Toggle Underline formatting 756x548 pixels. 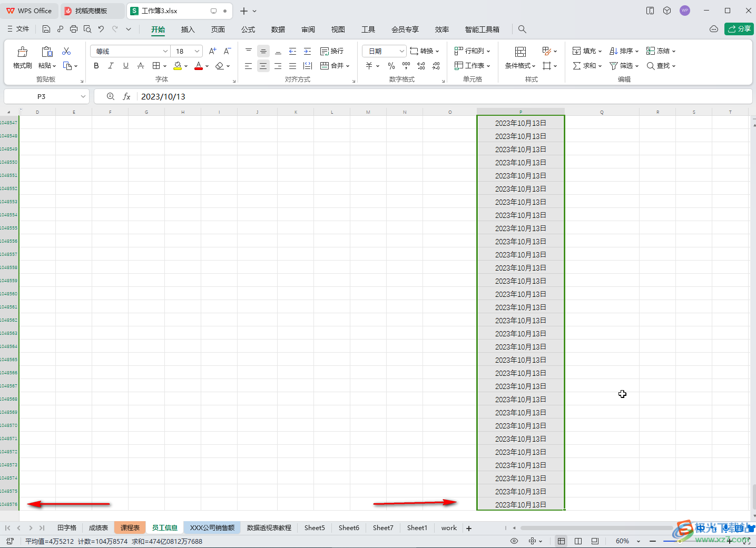(x=125, y=66)
